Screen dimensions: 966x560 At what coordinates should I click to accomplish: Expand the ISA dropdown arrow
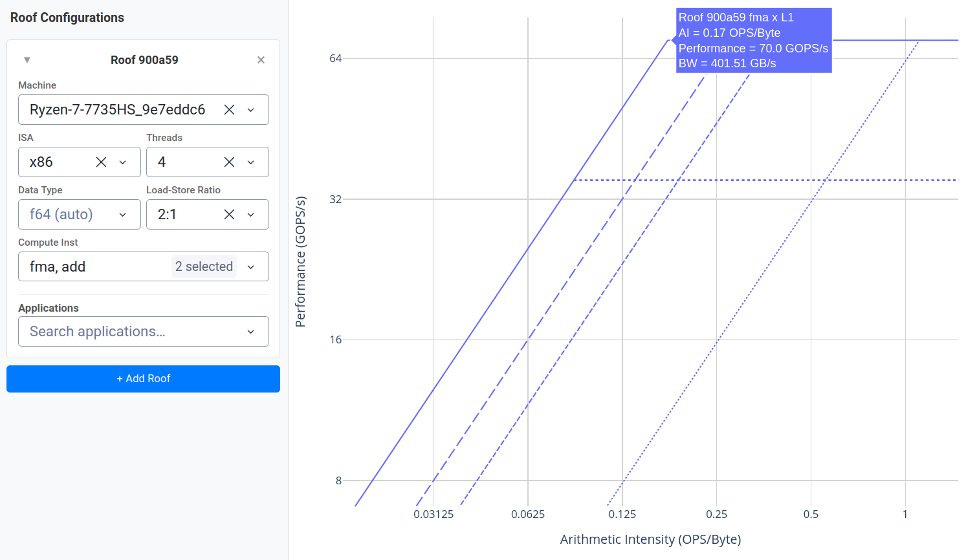pos(123,162)
